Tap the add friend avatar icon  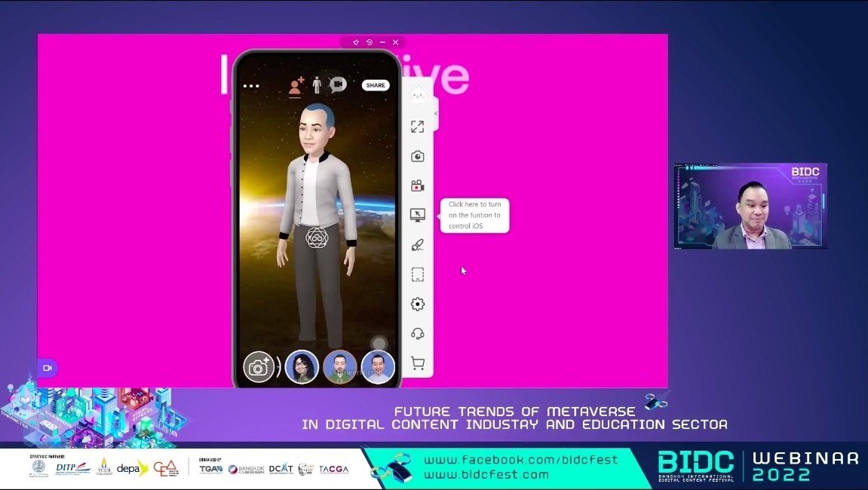[x=296, y=87]
